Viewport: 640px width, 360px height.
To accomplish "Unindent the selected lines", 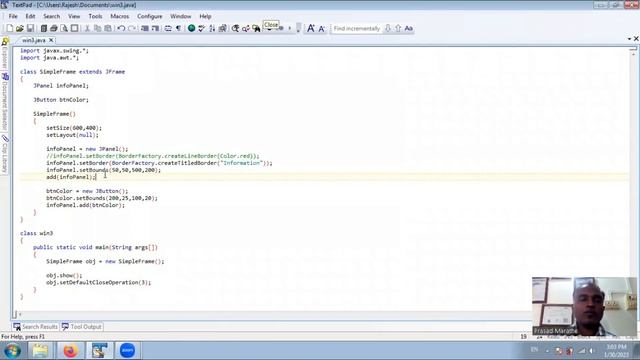I will click(155, 29).
